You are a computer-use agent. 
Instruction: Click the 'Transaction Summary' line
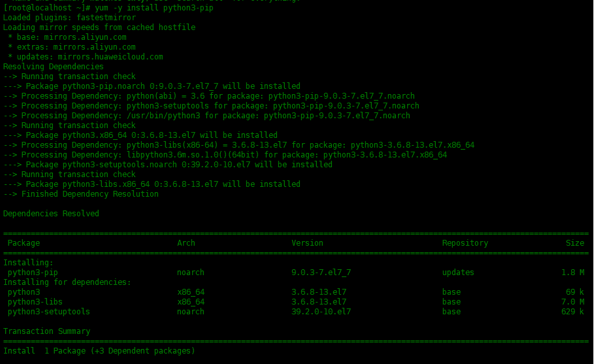point(46,331)
